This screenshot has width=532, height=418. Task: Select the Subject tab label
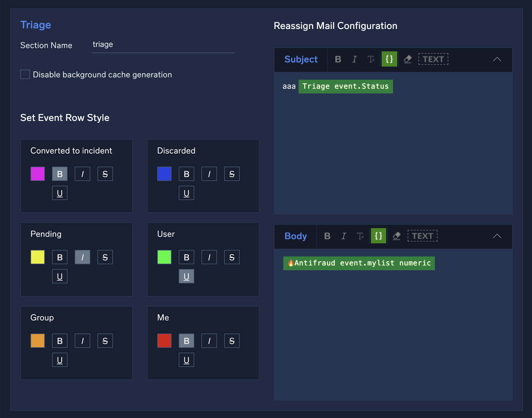click(301, 59)
